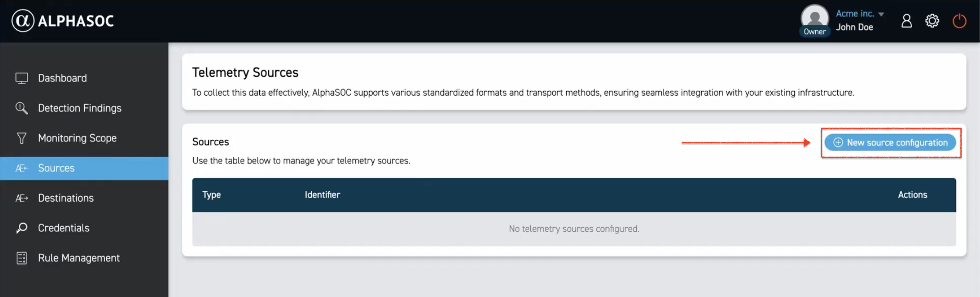This screenshot has width=980, height=297.
Task: Switch to Detection Findings
Action: point(80,108)
